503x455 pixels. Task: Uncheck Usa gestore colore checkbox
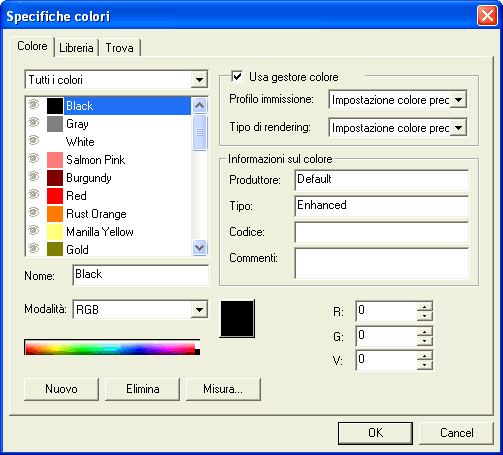(x=237, y=76)
